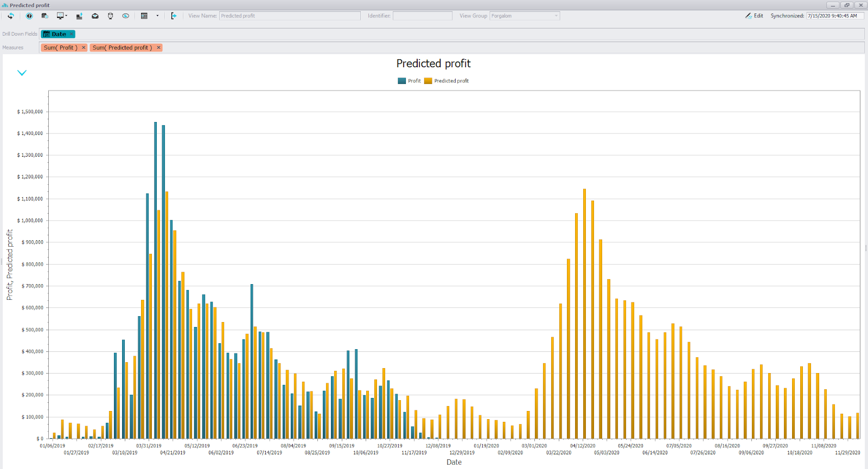
Task: Remove the Date drill down field
Action: click(x=71, y=34)
